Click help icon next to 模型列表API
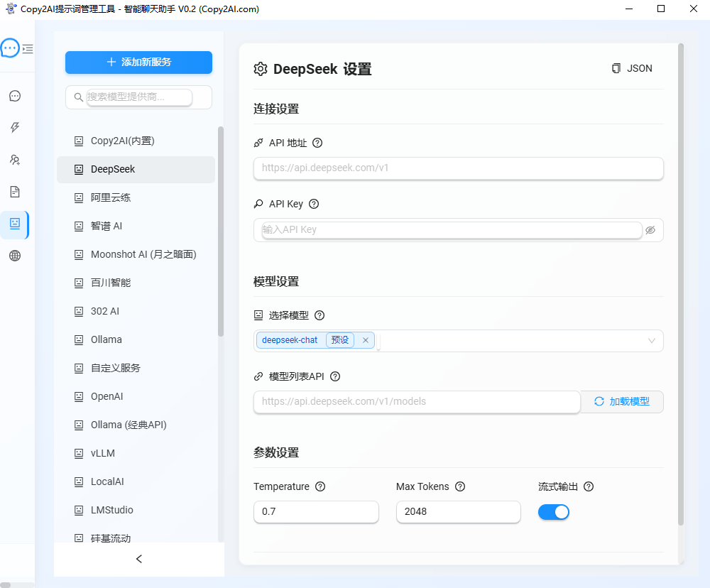The image size is (710, 588). pos(335,376)
